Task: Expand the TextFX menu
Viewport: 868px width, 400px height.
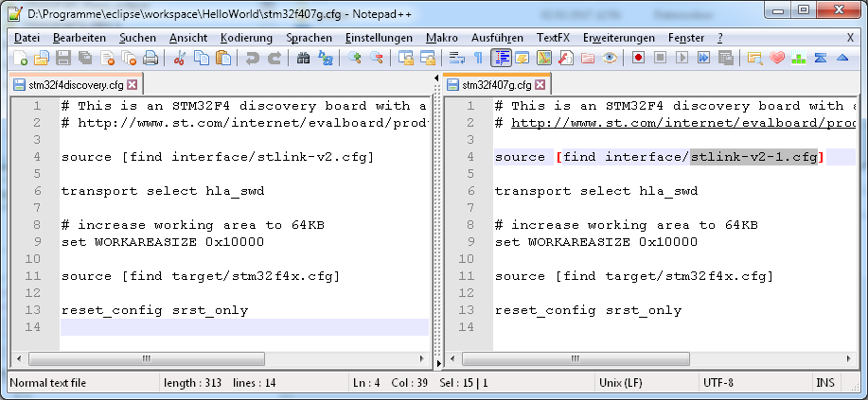Action: 554,37
